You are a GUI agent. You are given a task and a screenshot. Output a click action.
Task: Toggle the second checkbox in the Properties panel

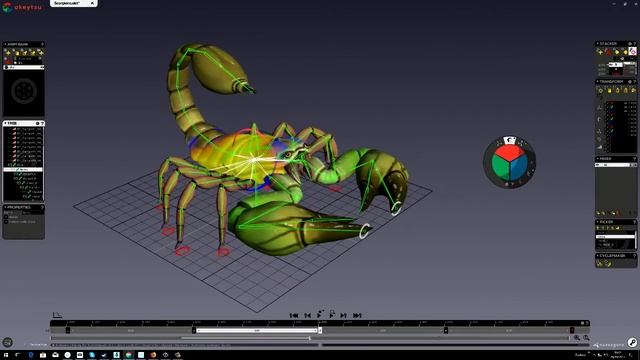[6, 222]
